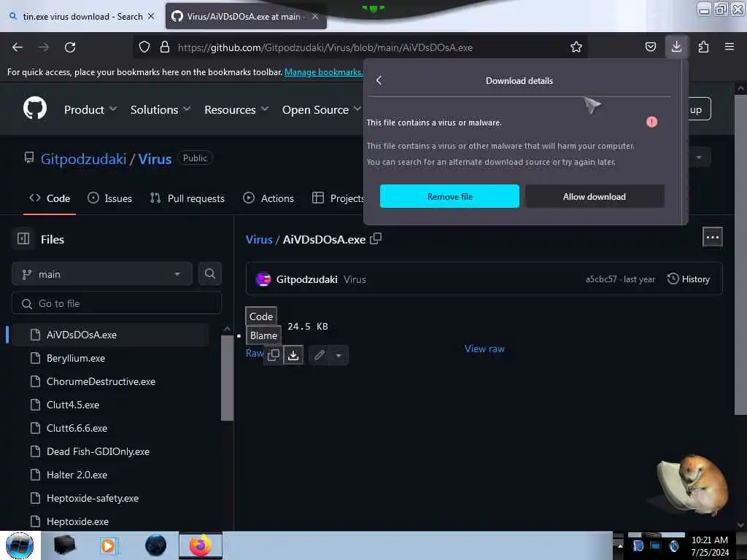The image size is (747, 560).
Task: Open the Windows Start orb
Action: pos(20,545)
